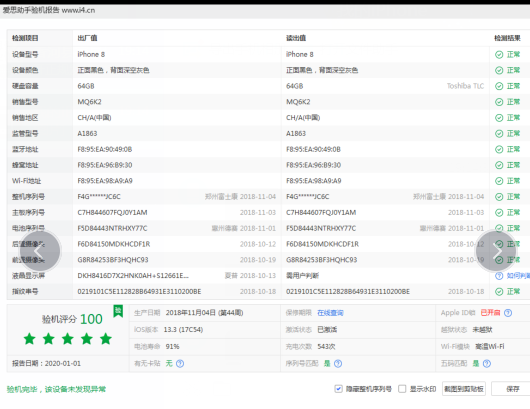Click the 出厂值 column header
530x409 pixels.
click(x=87, y=38)
